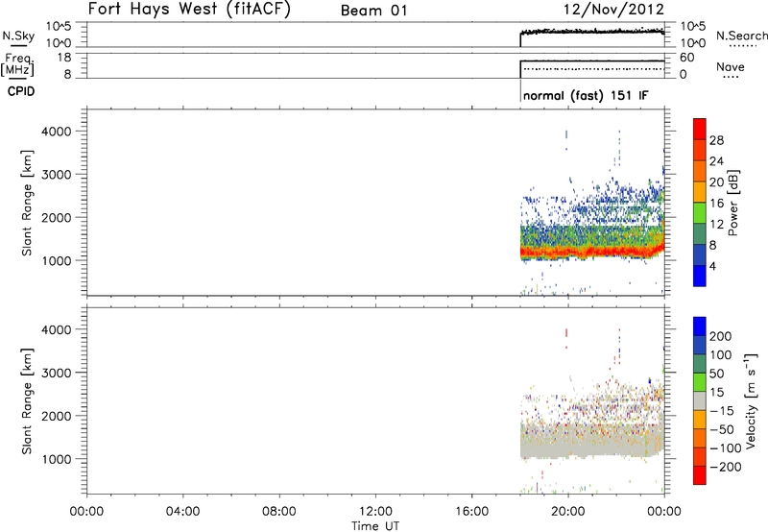The height and width of the screenshot is (532, 768).
Task: Click the N.Sky noise trace in top panel
Action: [x=592, y=32]
